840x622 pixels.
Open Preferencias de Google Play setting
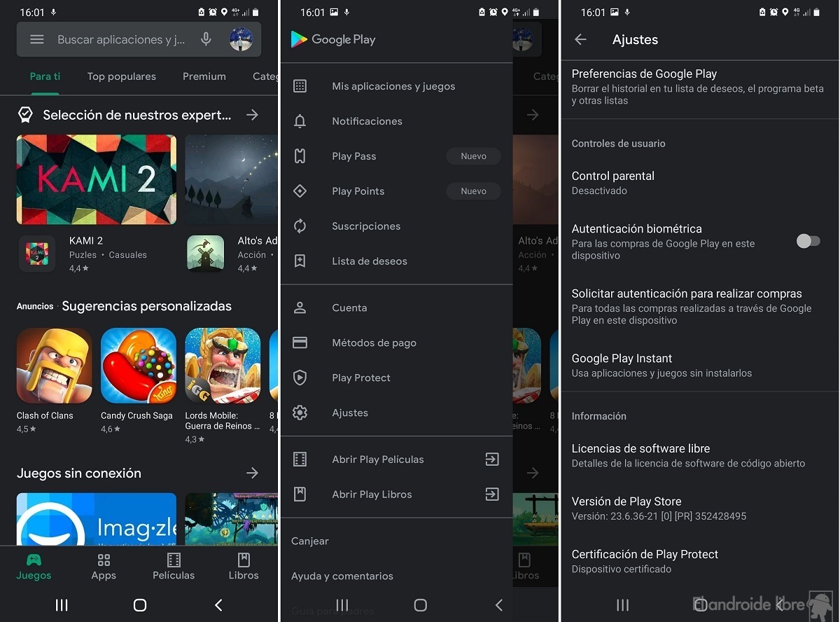pyautogui.click(x=700, y=87)
